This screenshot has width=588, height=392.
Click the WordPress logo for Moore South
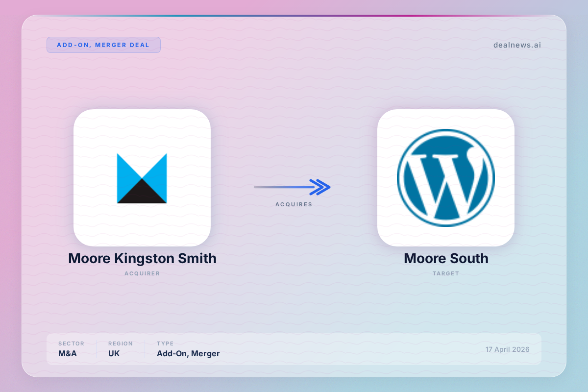click(x=445, y=178)
